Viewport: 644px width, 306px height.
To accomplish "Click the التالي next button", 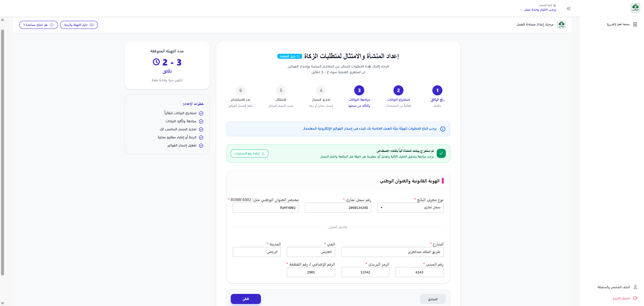I will click(246, 299).
